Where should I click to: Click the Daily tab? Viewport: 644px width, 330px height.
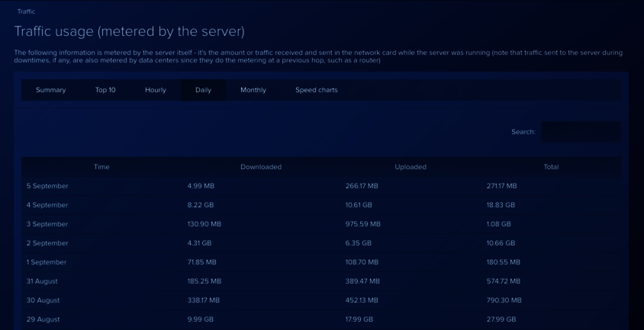pyautogui.click(x=203, y=90)
